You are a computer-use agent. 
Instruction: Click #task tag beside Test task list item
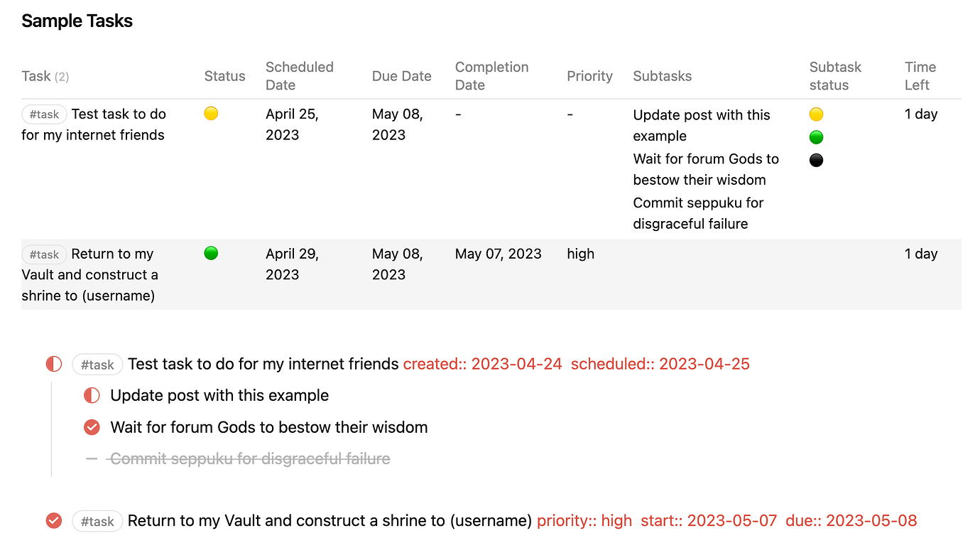tap(97, 365)
